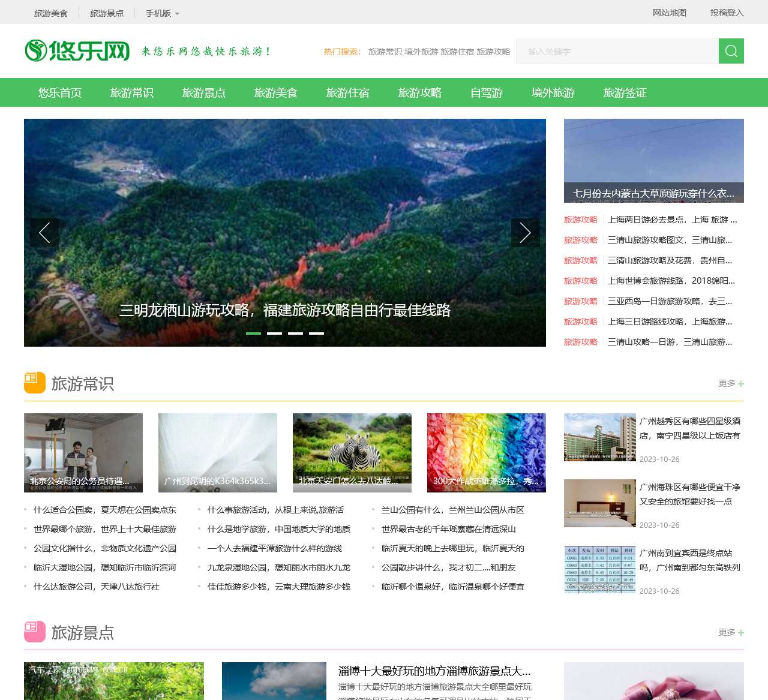This screenshot has height=700, width=768.
Task: Open rainbow thumbnail 300大作战英雄谁多拉
Action: click(487, 453)
